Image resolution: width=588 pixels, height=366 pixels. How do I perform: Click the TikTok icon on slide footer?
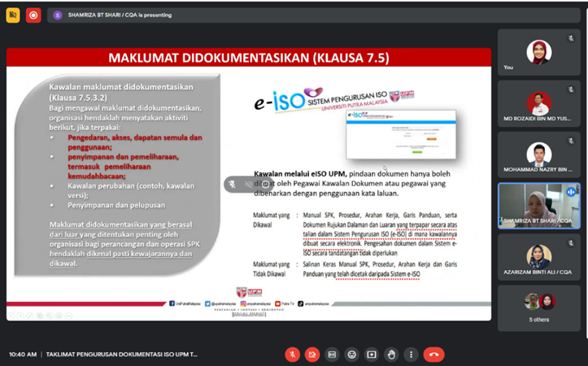(300, 303)
